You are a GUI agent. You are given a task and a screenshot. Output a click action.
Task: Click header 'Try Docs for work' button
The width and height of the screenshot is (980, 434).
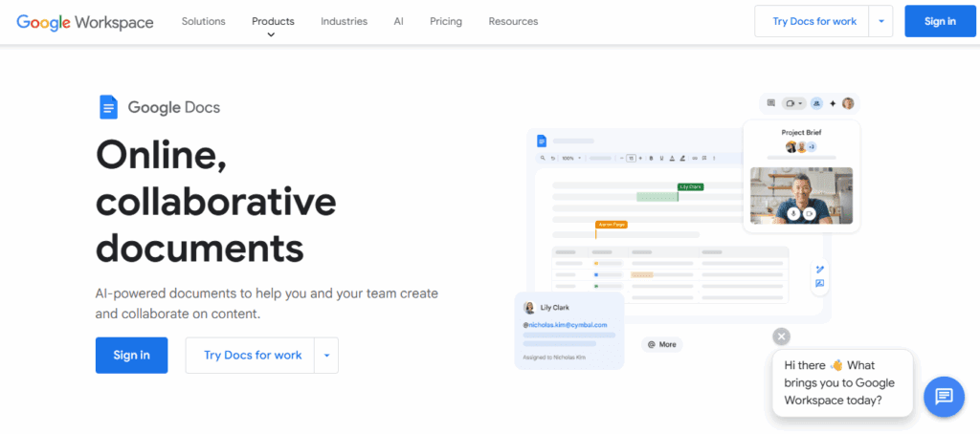[x=814, y=21]
